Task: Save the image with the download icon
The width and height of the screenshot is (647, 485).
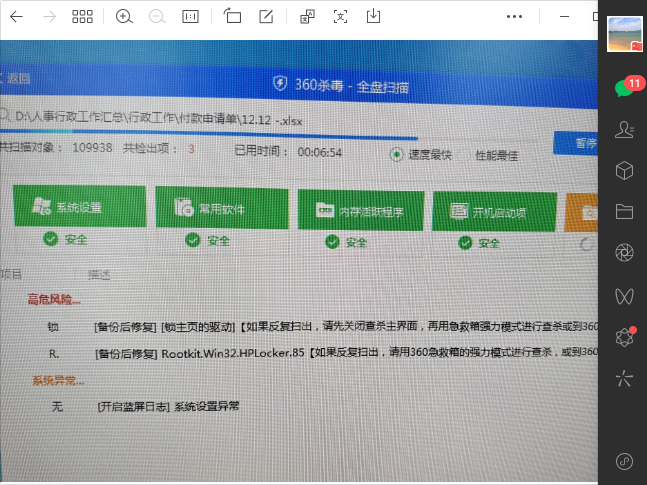Action: tap(373, 16)
